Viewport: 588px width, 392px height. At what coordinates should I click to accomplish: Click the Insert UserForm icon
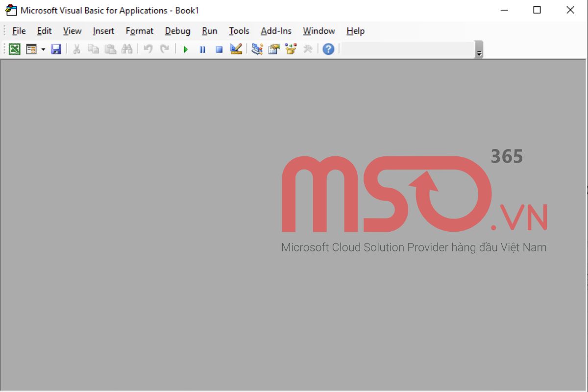(31, 49)
